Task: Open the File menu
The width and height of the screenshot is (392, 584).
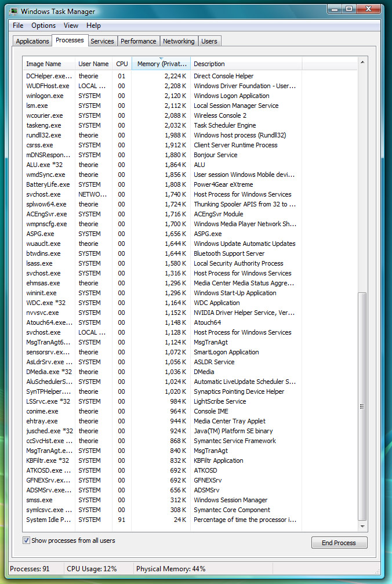Action: (x=18, y=26)
